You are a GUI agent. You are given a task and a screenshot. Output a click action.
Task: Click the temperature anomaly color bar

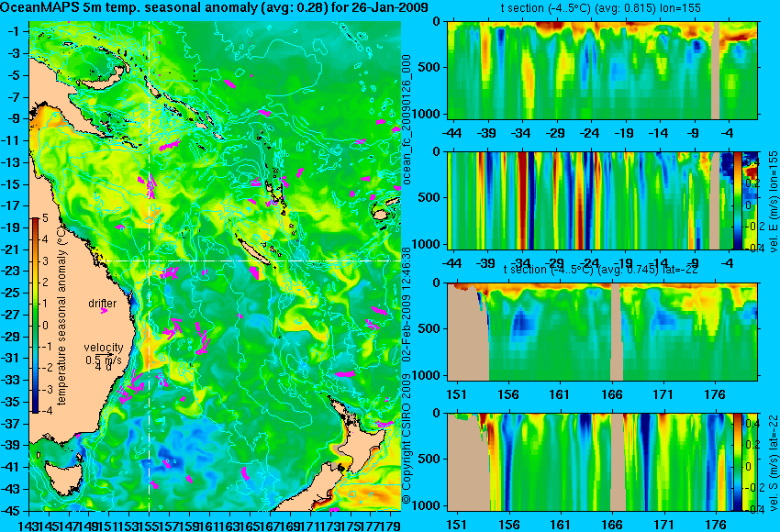point(36,316)
